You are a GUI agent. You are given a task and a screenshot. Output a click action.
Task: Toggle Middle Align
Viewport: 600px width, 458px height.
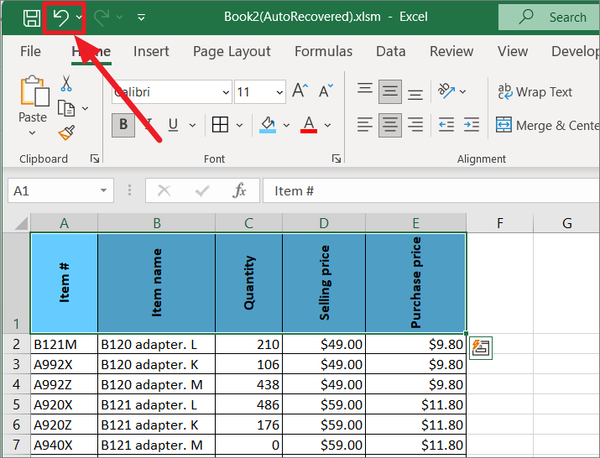tap(390, 91)
